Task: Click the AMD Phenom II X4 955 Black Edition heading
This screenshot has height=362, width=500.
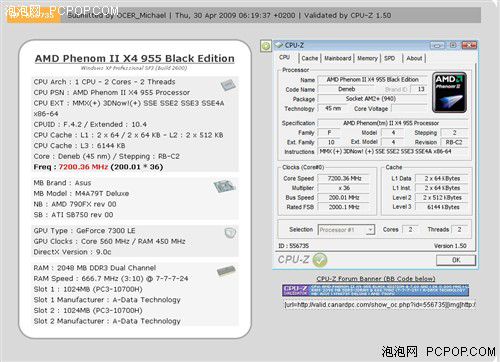Action: click(135, 59)
